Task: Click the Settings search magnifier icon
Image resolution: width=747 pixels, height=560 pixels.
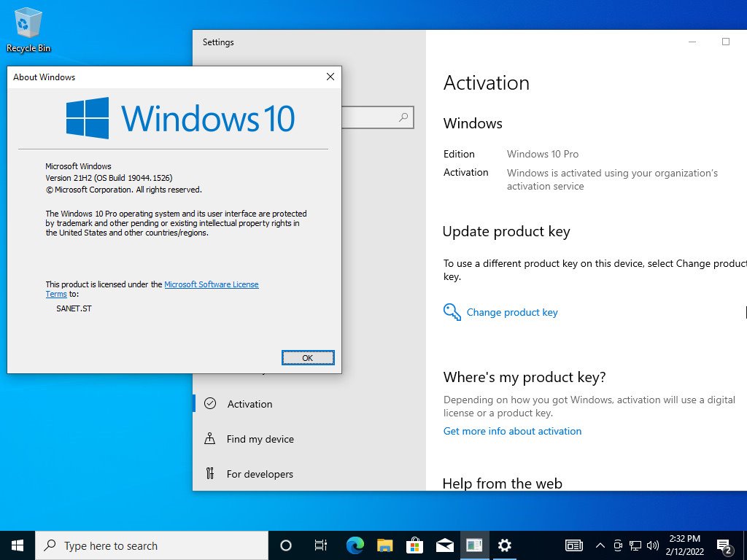Action: point(403,117)
